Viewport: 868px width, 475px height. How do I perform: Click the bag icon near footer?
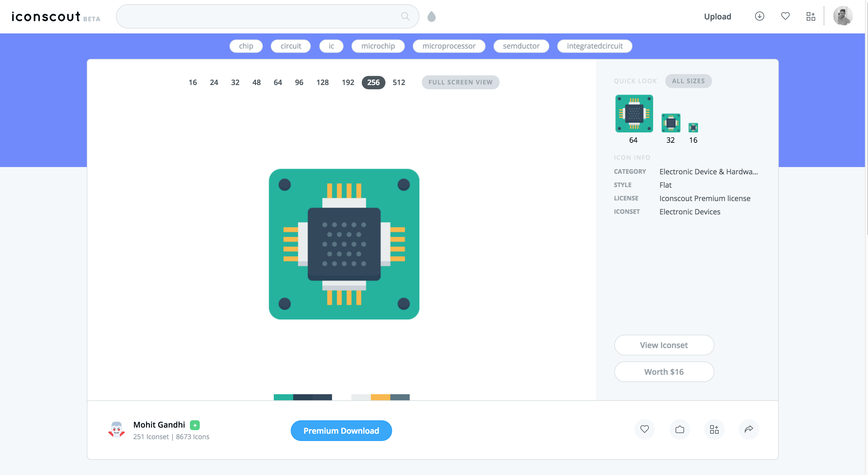680,429
